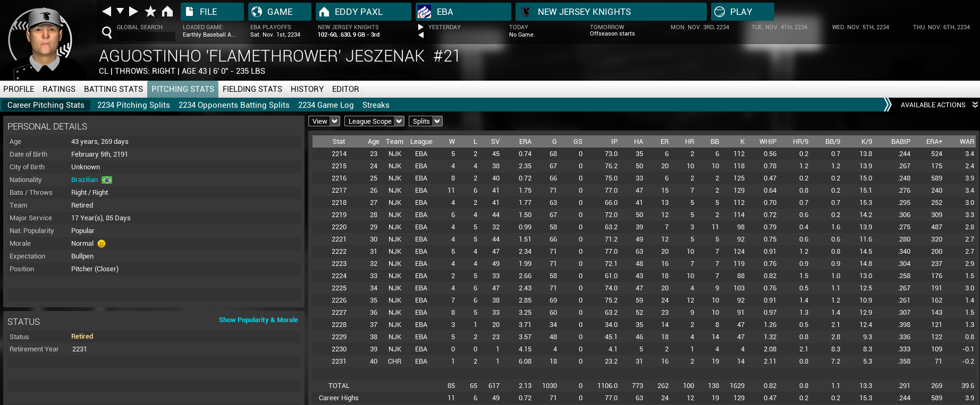Sort table by the Age column header
Viewport: 980px width, 405px height.
pyautogui.click(x=373, y=142)
